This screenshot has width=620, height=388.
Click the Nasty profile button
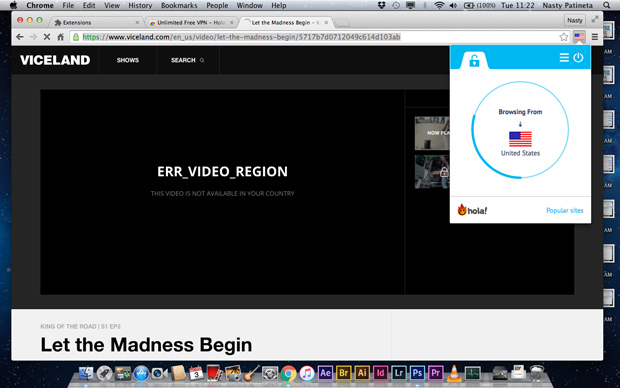[x=575, y=20]
